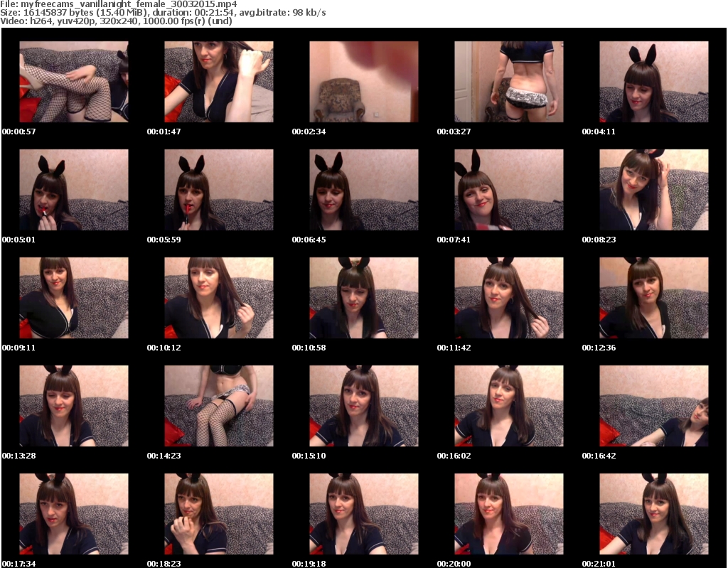728x568 pixels.
Task: Open the frame at 00:18:23
Action: click(x=219, y=514)
